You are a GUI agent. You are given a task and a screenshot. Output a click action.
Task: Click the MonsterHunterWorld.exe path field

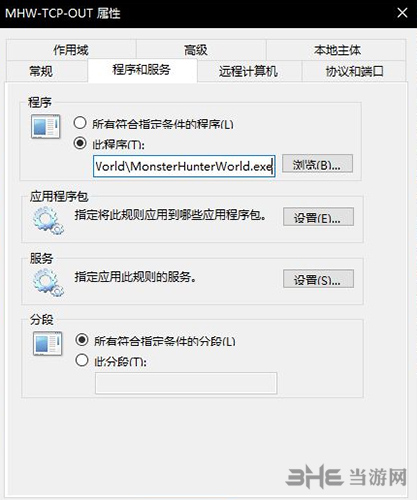[184, 166]
